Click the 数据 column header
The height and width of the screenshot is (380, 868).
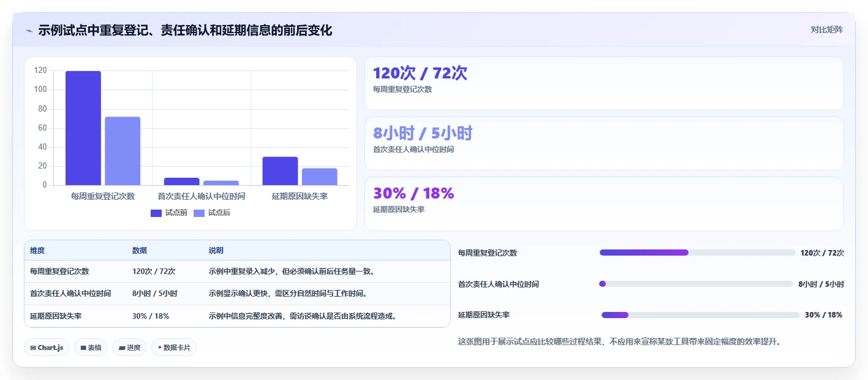140,251
